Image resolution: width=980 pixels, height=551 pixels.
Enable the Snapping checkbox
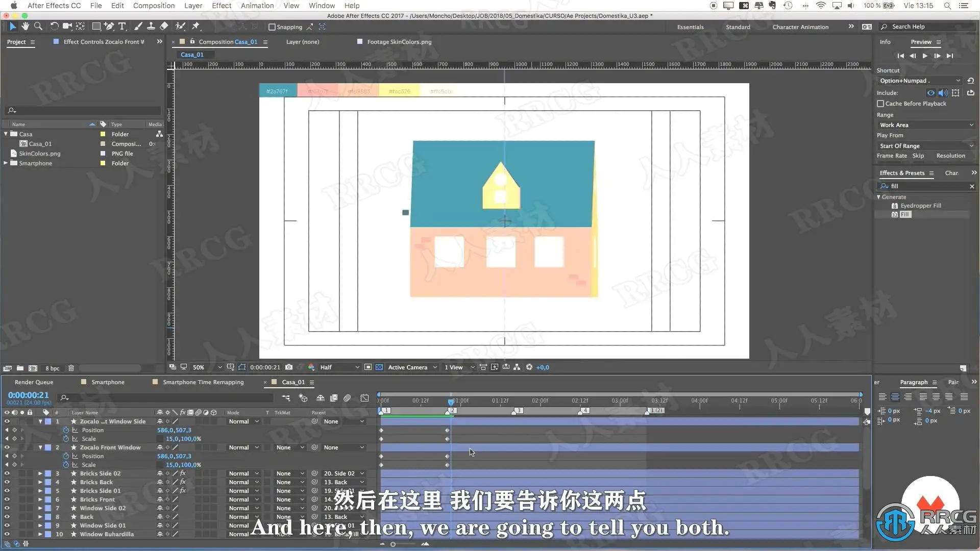pyautogui.click(x=272, y=27)
